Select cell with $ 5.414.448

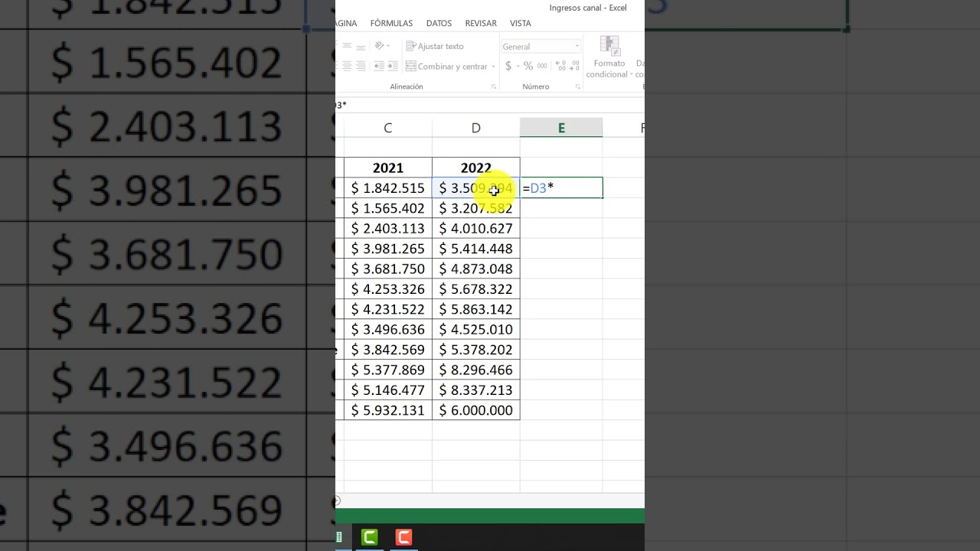[x=476, y=249]
